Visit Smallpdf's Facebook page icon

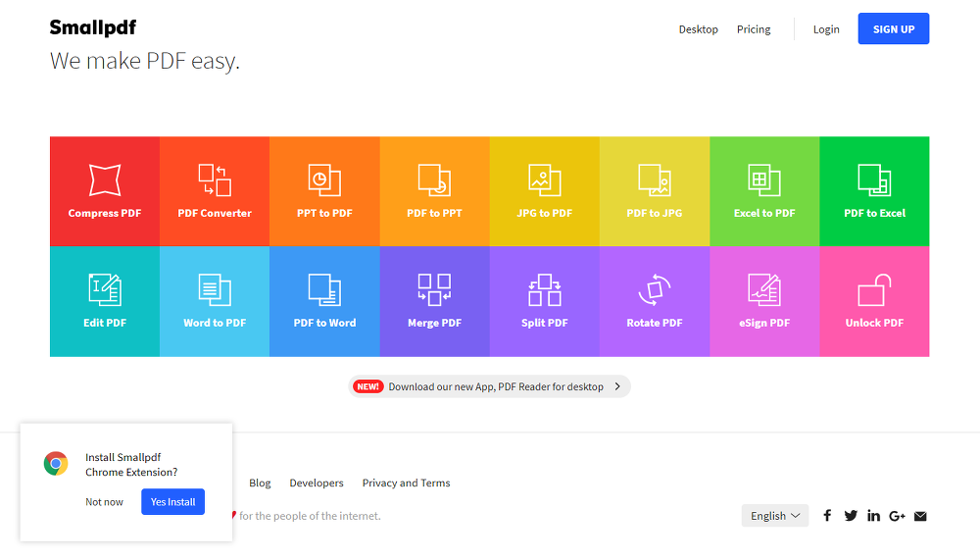tap(827, 516)
